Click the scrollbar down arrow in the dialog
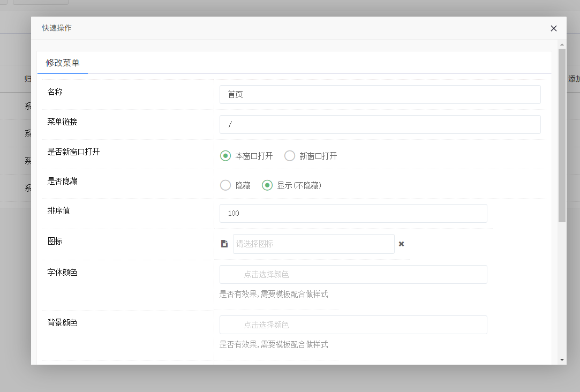Screen dimensions: 580x392 [562, 359]
